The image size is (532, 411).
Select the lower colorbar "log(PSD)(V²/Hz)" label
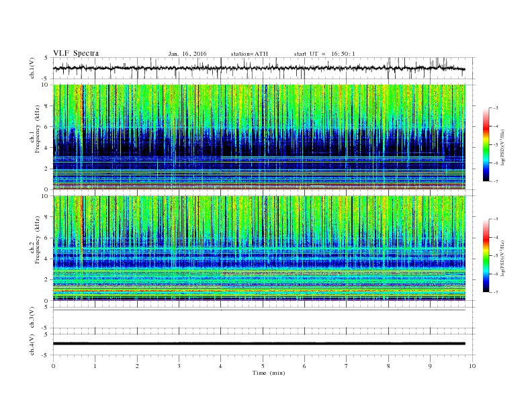[x=502, y=258]
